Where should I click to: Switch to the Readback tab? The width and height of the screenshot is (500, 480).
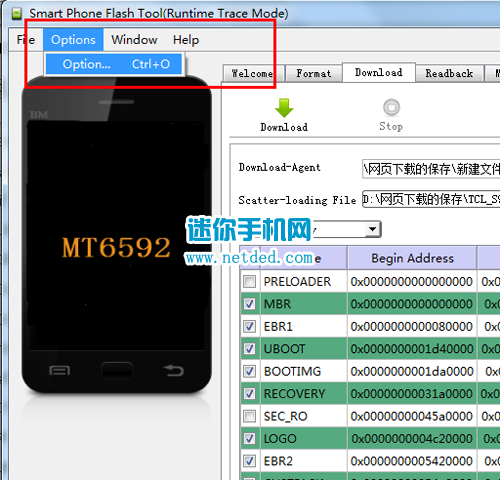point(449,73)
